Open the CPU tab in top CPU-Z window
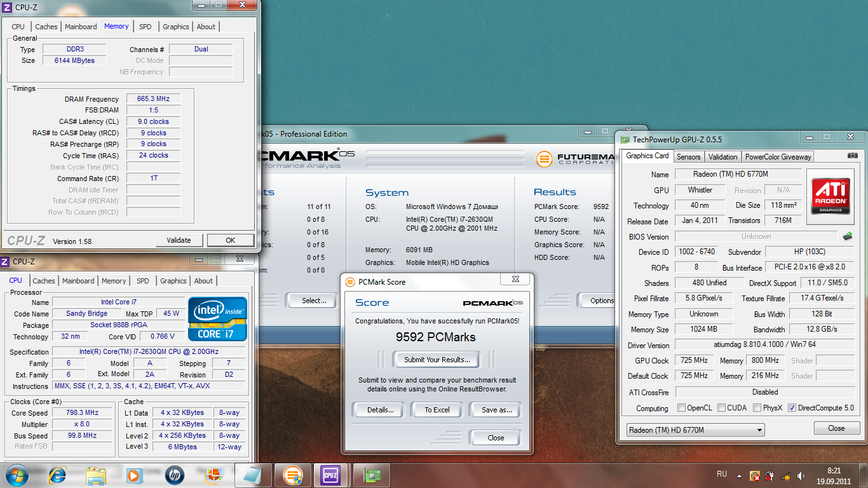The image size is (868, 488). point(18,27)
